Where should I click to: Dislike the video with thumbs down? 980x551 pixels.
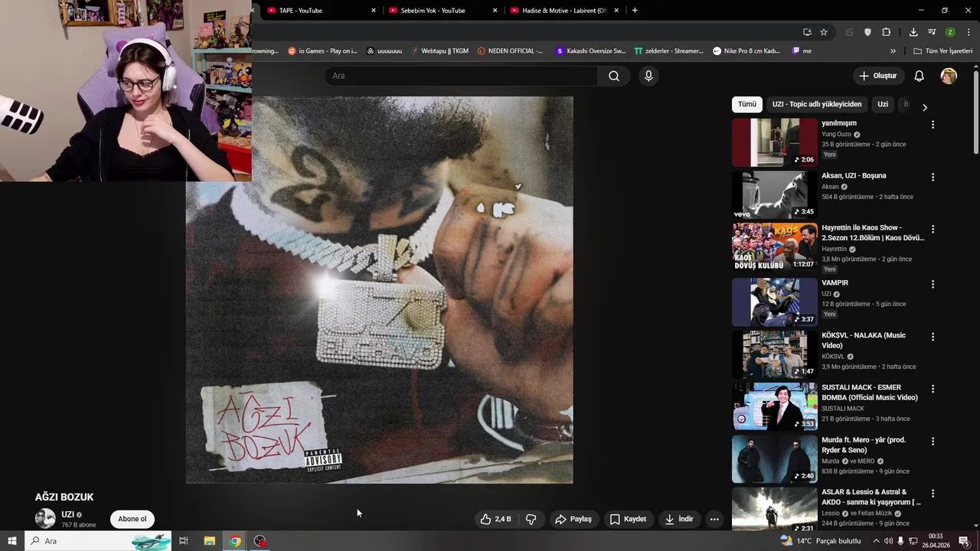[531, 519]
